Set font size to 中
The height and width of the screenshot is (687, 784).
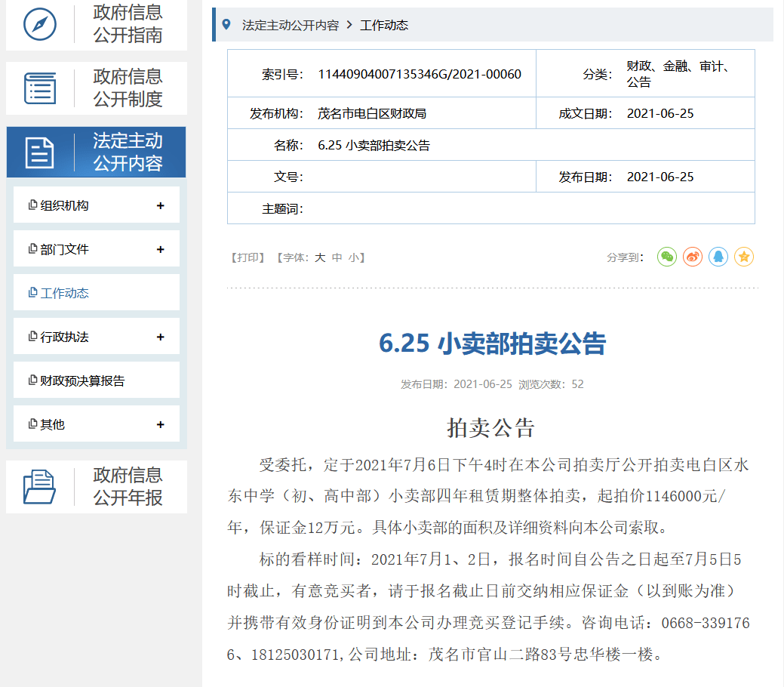coord(337,257)
